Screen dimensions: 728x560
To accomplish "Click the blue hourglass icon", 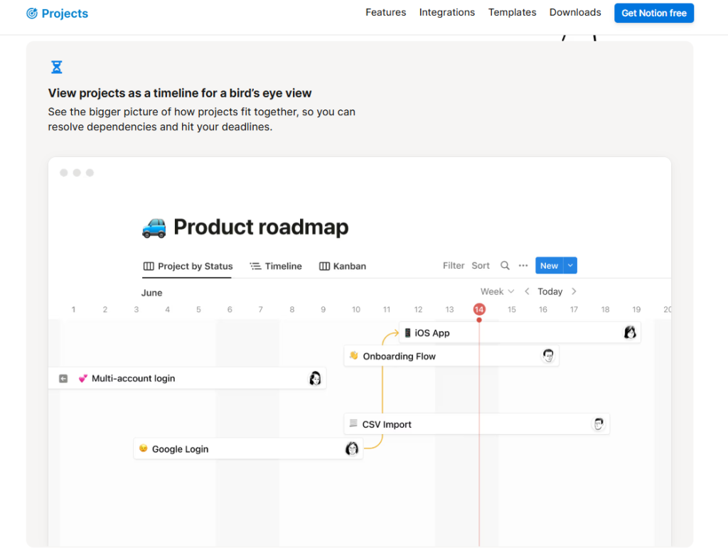I will click(57, 68).
